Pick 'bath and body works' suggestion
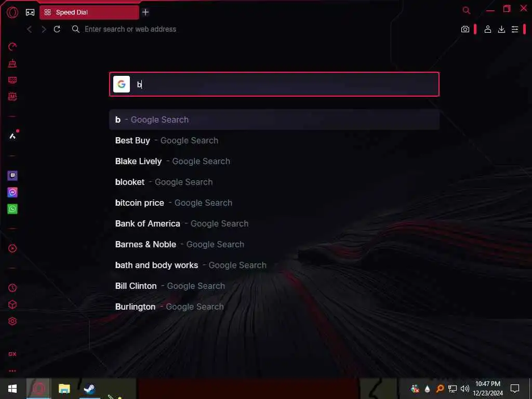532x399 pixels. tap(274, 265)
